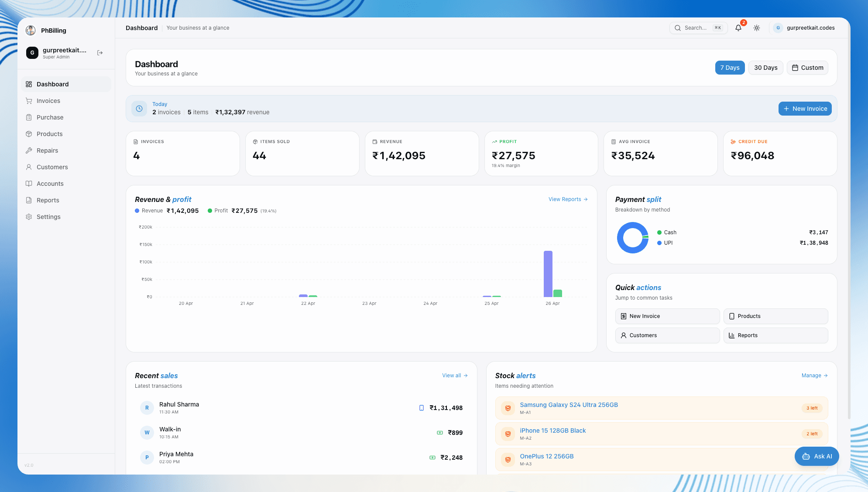The width and height of the screenshot is (868, 492).
Task: Select the 7 Days range
Action: tap(730, 68)
